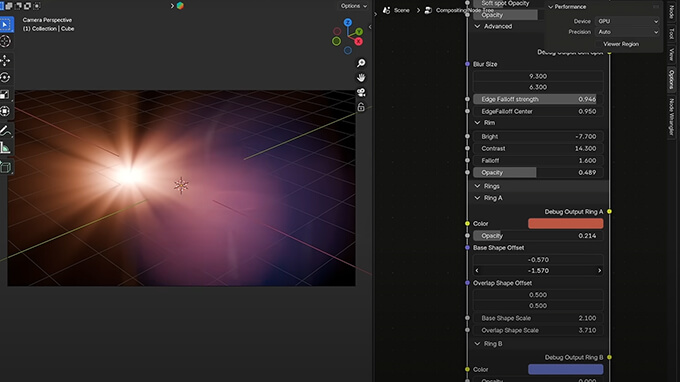The height and width of the screenshot is (382, 680).
Task: Click the colorful hexagon icon in viewport header
Action: coord(180,6)
